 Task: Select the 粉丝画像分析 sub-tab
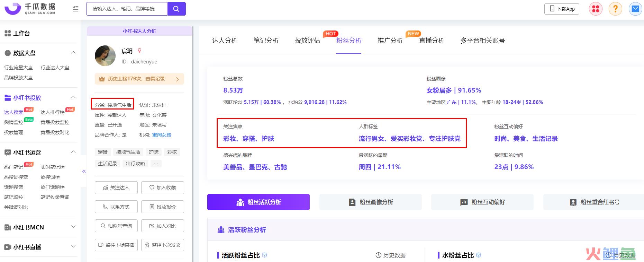(x=370, y=202)
